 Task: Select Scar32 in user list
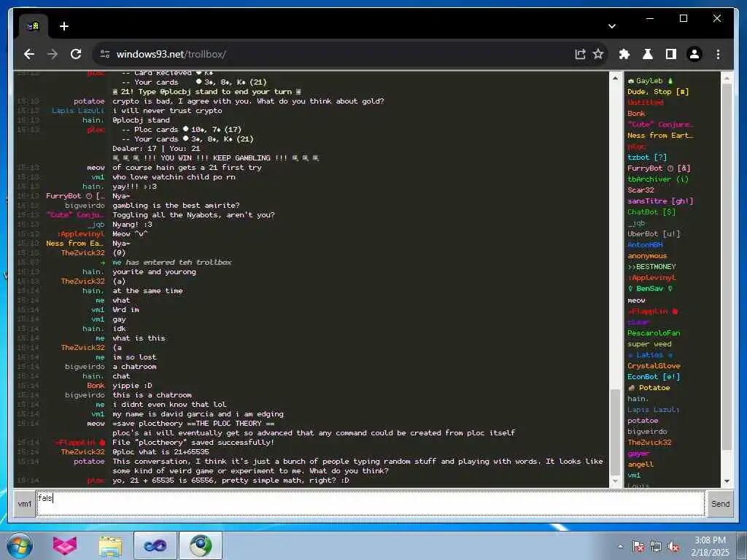click(640, 190)
